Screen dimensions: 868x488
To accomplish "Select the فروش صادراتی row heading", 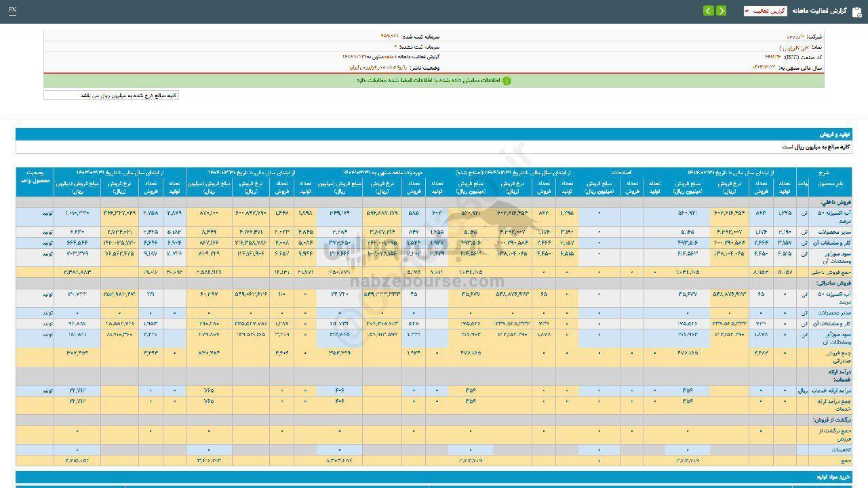I will point(827,283).
